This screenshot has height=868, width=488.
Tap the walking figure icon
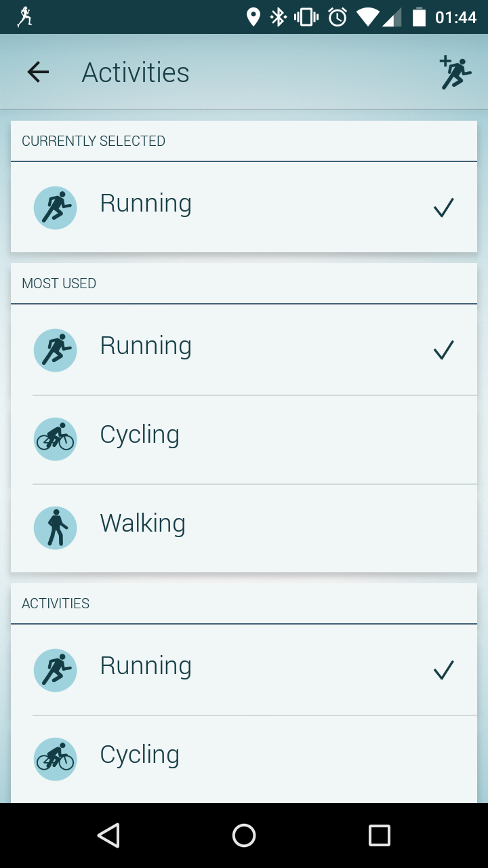tap(55, 528)
